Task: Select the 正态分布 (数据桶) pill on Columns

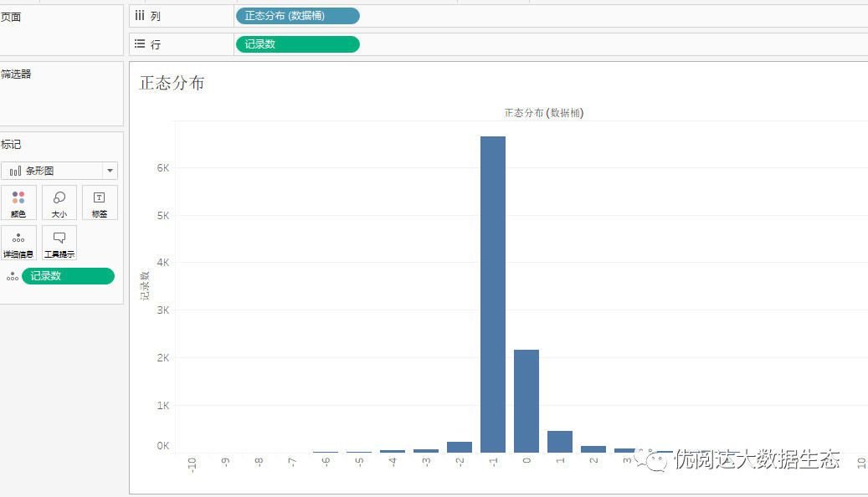Action: pyautogui.click(x=297, y=15)
